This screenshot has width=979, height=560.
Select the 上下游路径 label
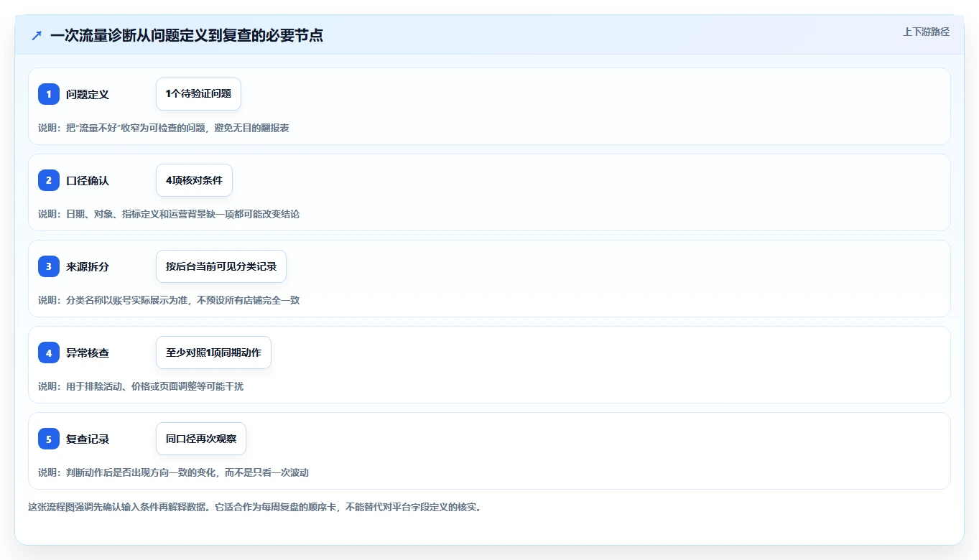click(926, 32)
